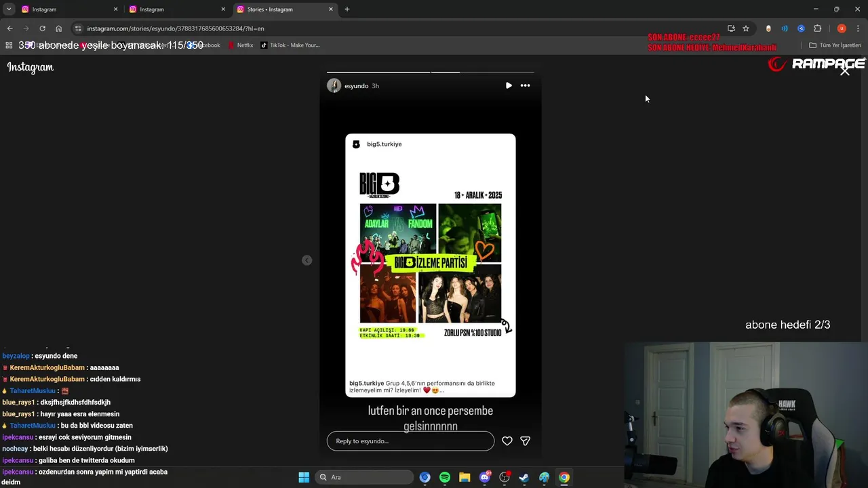Focus the Reply to esyundo field
Viewport: 868px width, 488px height.
tap(410, 441)
